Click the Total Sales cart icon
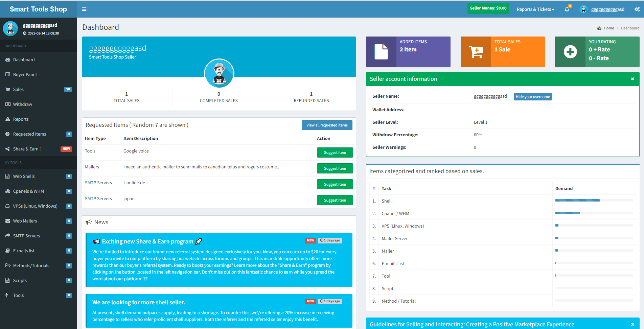Viewport: 644px width, 329px height. click(x=476, y=52)
